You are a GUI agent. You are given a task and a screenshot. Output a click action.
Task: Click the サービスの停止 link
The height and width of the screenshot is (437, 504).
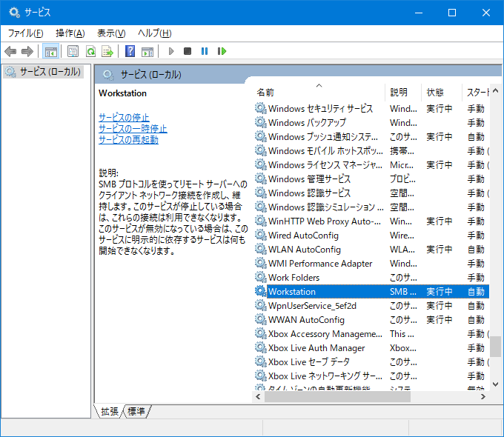point(124,117)
